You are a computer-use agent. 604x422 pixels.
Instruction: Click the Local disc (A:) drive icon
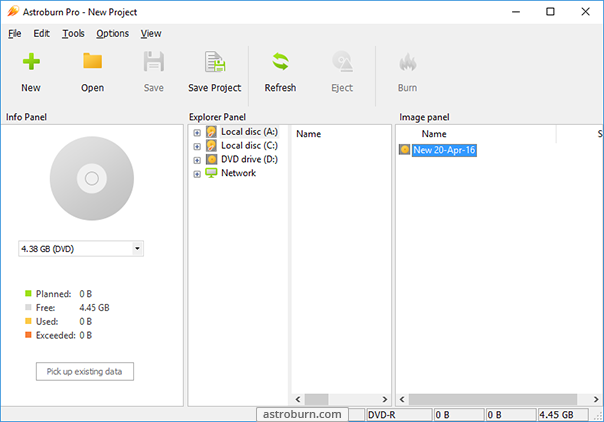tap(211, 132)
